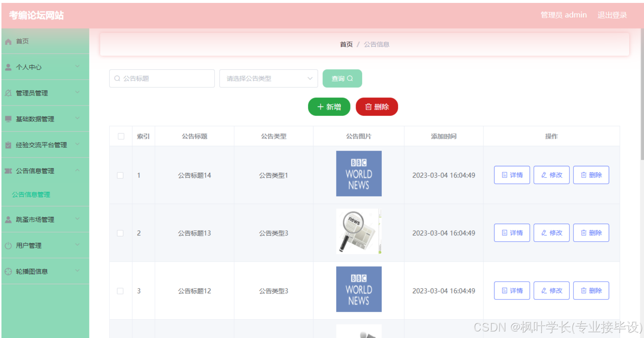The height and width of the screenshot is (338, 644).
Task: Click the circular icon beside 轮播图信息
Action: pos(8,271)
